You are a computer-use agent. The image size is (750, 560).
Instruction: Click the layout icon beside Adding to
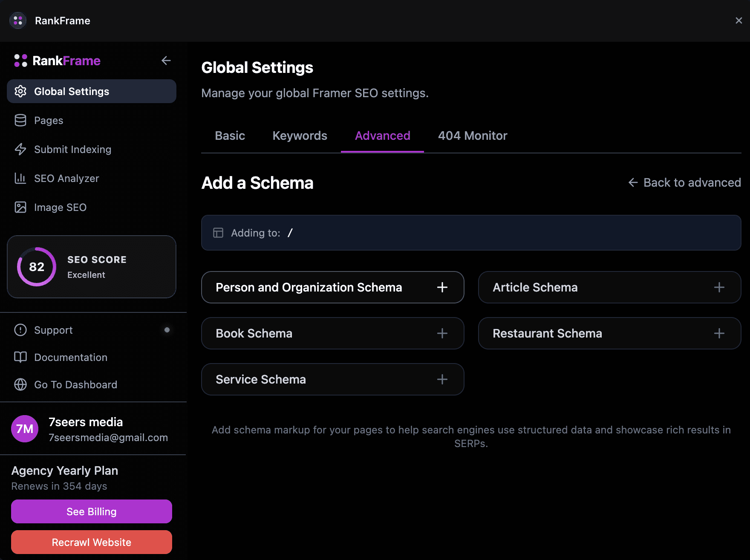click(218, 233)
